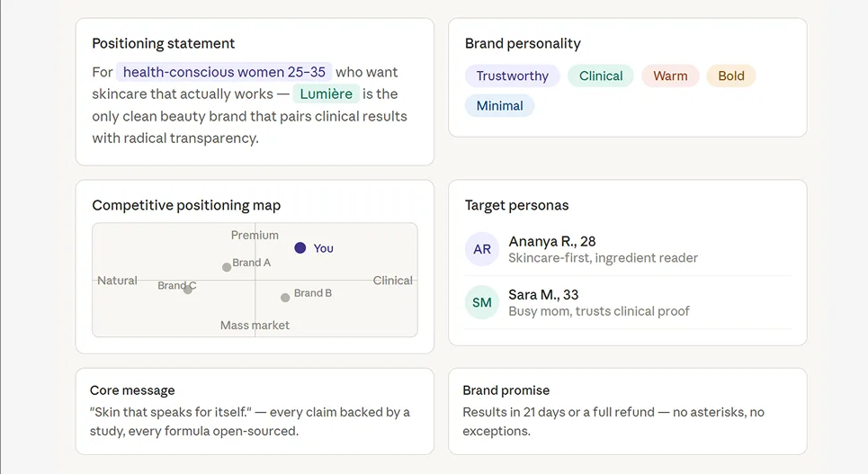Click the SM avatar for Sara
The height and width of the screenshot is (474, 868).
(x=481, y=302)
